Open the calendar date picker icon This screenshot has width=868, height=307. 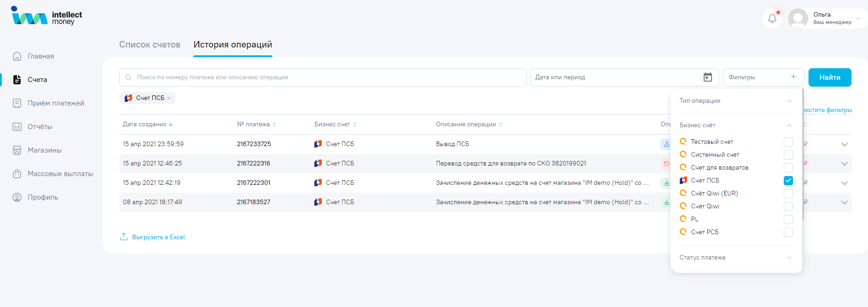pyautogui.click(x=708, y=77)
